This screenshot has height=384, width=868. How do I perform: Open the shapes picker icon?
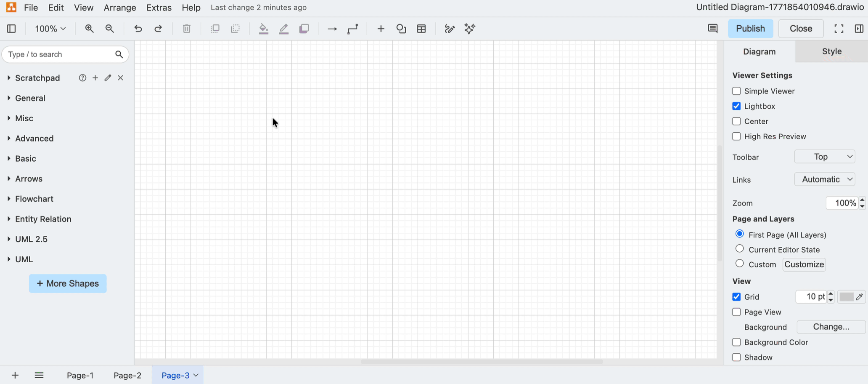401,29
